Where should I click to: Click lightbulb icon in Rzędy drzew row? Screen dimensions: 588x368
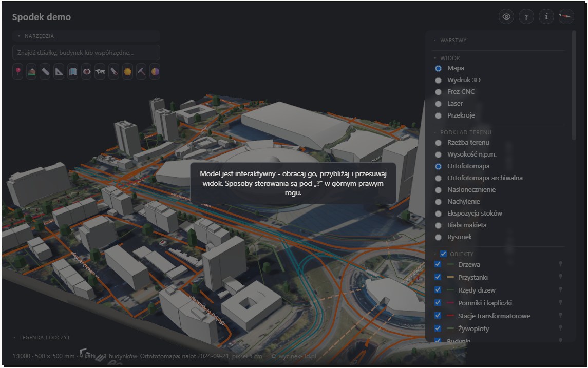tap(561, 289)
